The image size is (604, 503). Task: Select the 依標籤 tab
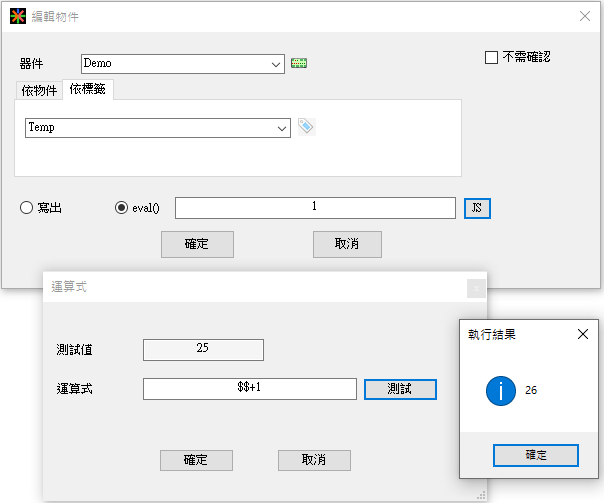[87, 90]
